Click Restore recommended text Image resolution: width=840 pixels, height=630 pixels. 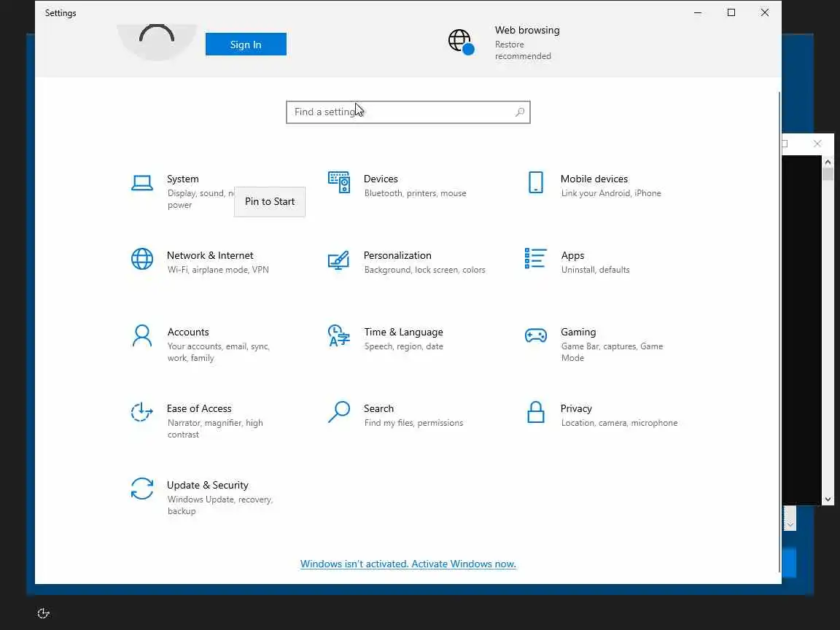coord(523,50)
